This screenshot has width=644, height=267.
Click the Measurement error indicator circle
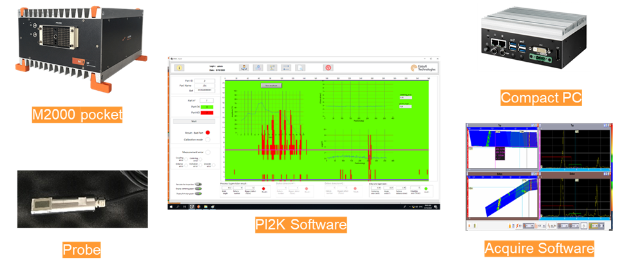(x=208, y=152)
